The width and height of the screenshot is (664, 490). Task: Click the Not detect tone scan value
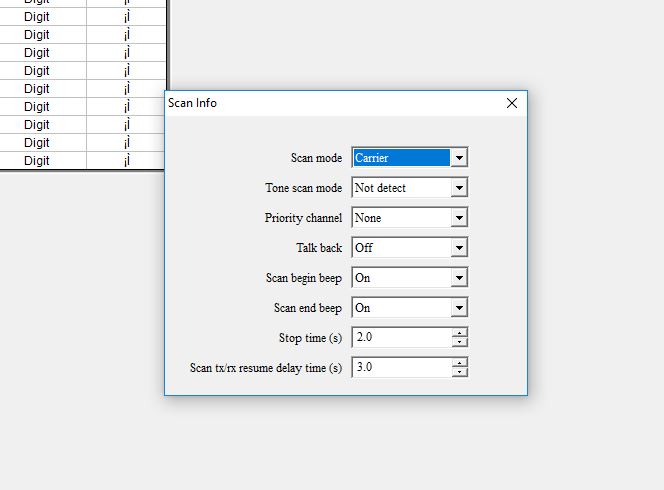[x=380, y=188]
